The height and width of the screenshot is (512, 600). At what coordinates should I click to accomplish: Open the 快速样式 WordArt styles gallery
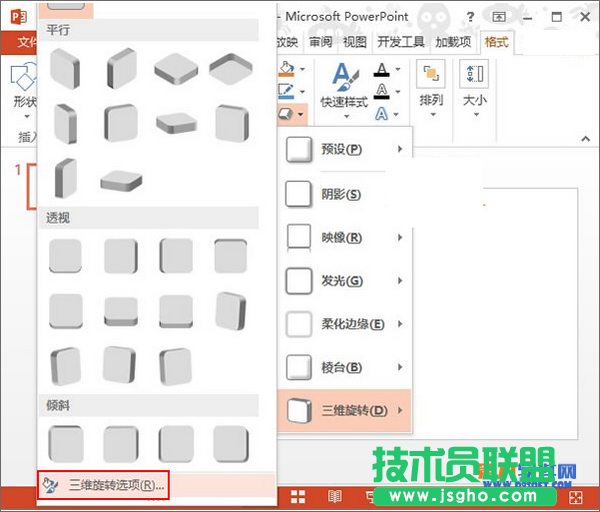pos(344,91)
